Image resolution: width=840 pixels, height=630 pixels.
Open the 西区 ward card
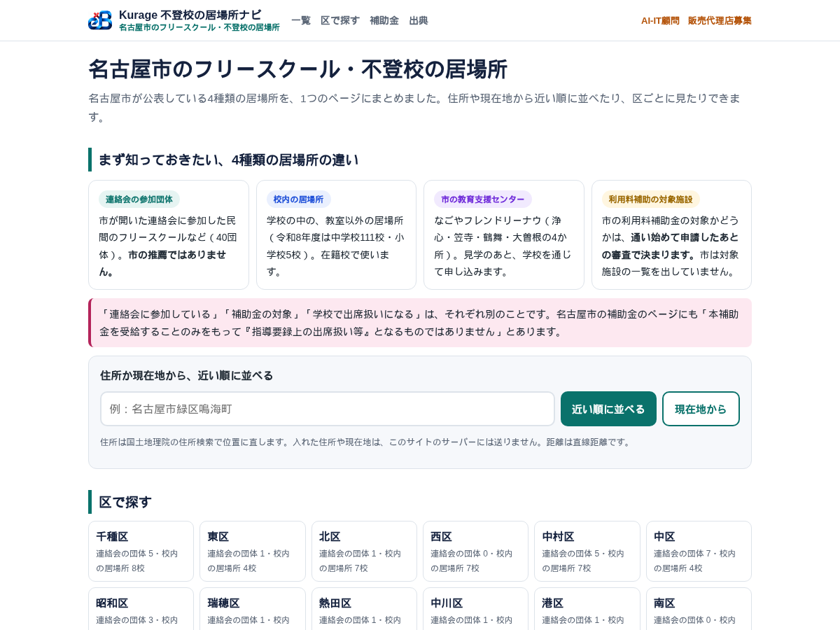click(475, 551)
